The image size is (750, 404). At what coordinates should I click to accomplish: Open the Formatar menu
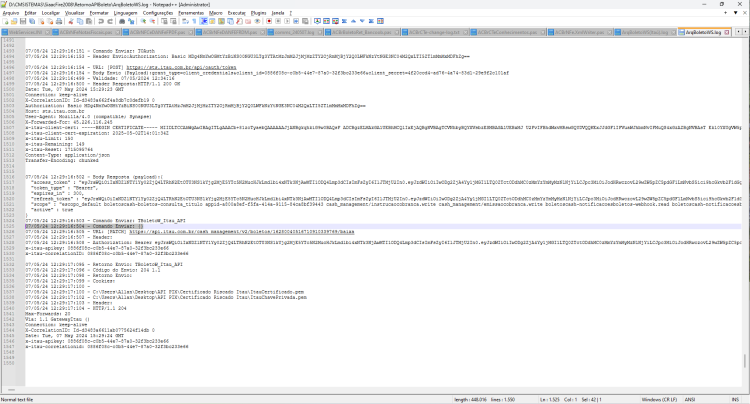click(x=99, y=13)
